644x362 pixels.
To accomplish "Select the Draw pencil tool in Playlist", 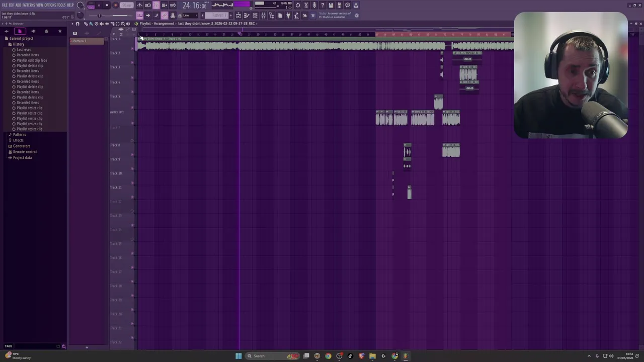I will (x=86, y=24).
